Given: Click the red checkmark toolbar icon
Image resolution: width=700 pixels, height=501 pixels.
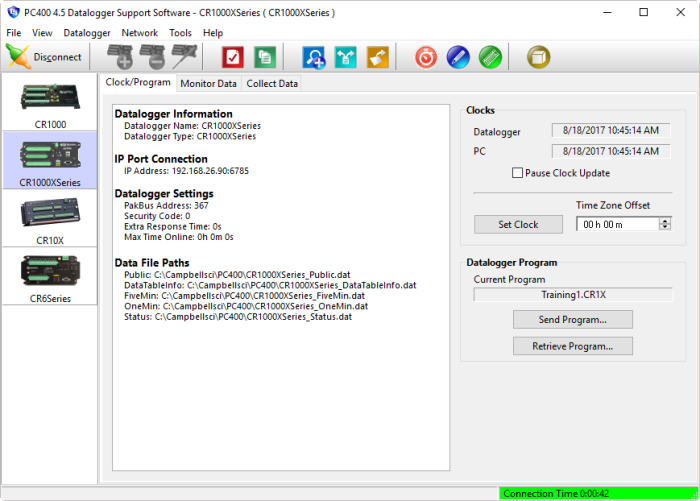Looking at the screenshot, I should [233, 57].
